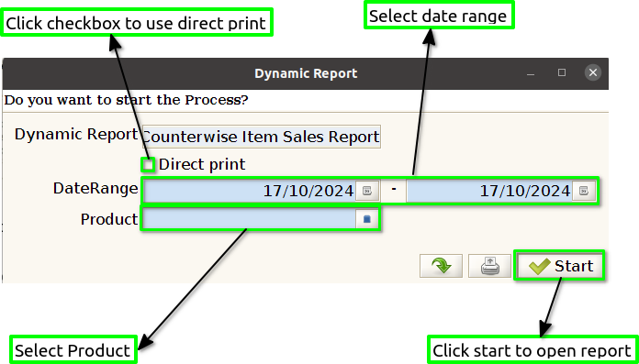The height and width of the screenshot is (364, 639).
Task: Click the DateRange end date field
Action: (489, 191)
